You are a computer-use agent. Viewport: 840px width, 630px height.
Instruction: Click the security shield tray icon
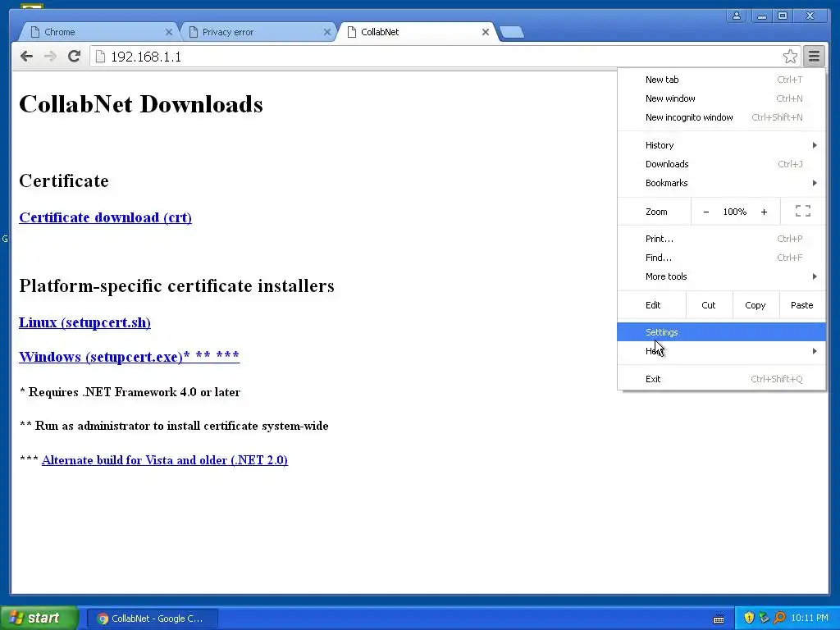pos(749,618)
